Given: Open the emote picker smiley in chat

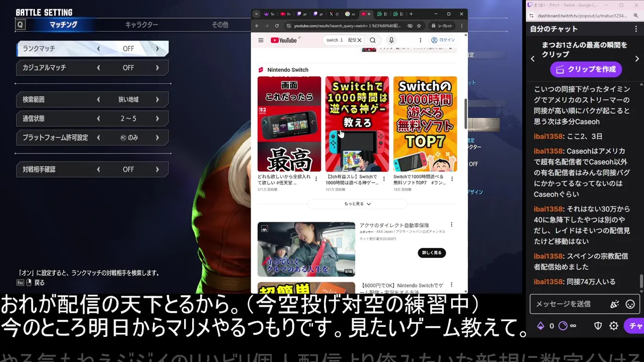Looking at the screenshot, I should pos(630,304).
